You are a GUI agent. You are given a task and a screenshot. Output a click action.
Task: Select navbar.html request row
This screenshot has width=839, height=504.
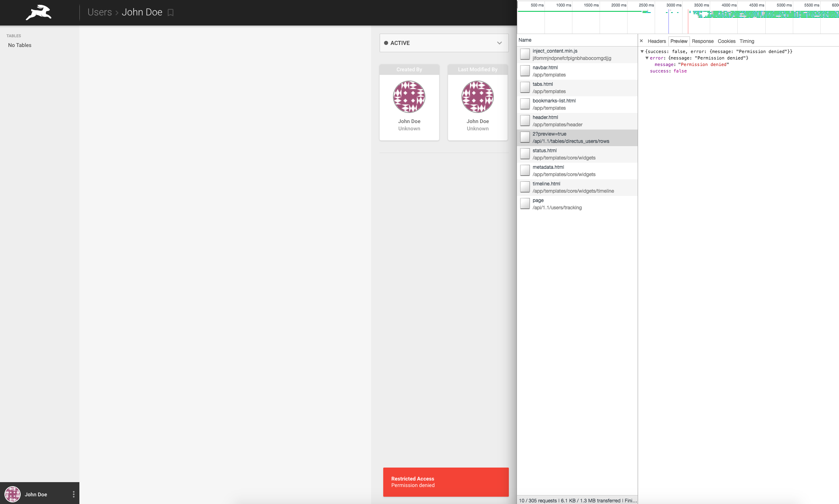[x=577, y=71]
